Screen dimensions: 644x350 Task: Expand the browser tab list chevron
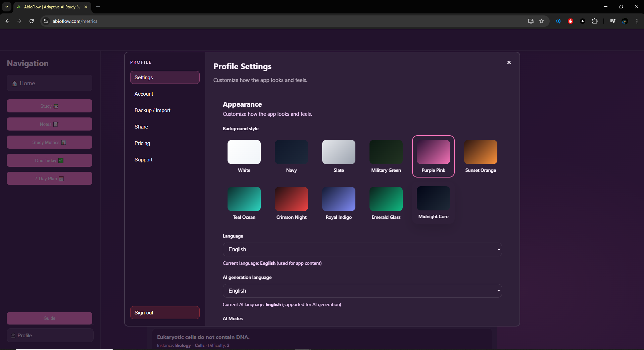pyautogui.click(x=6, y=7)
